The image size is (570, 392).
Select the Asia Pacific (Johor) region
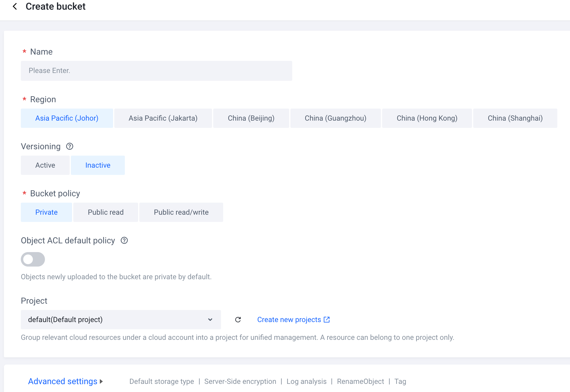tap(67, 118)
